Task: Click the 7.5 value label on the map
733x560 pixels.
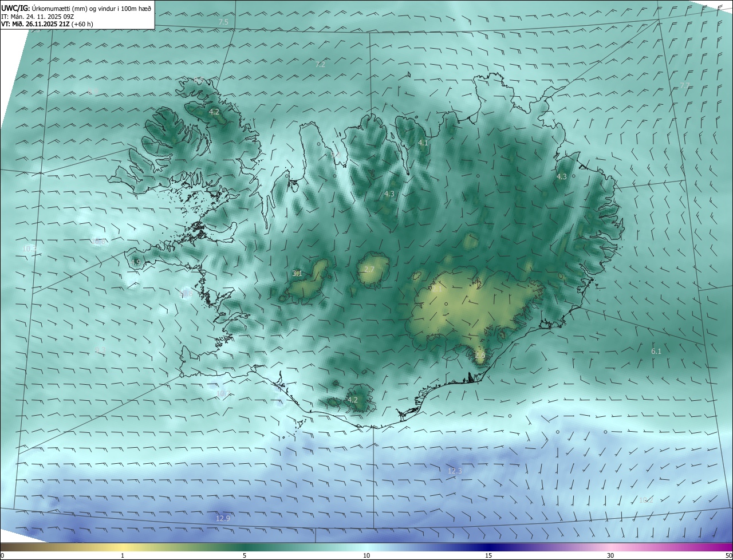Action: click(x=223, y=22)
